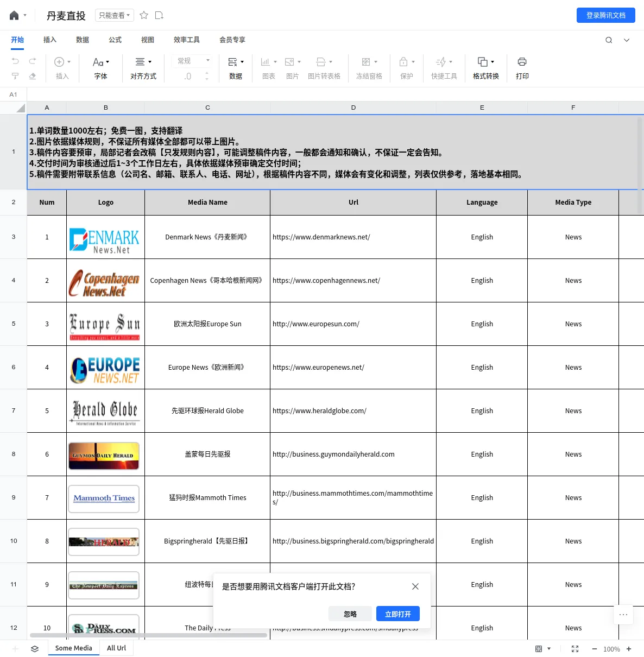Open the 快捷工具 quick tools
Viewport: 644px width, 657px height.
tap(444, 68)
